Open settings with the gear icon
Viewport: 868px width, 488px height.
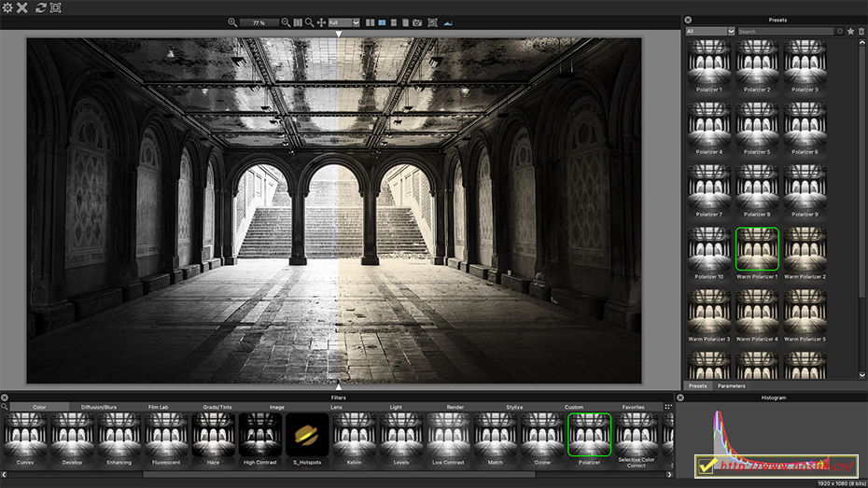tap(7, 7)
